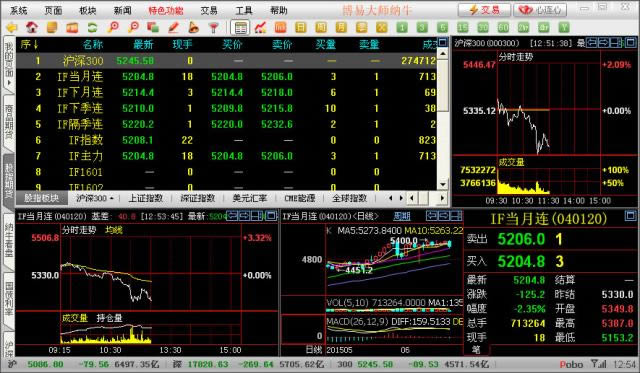Click the green refresh icon
The image size is (640, 373).
click(x=92, y=28)
